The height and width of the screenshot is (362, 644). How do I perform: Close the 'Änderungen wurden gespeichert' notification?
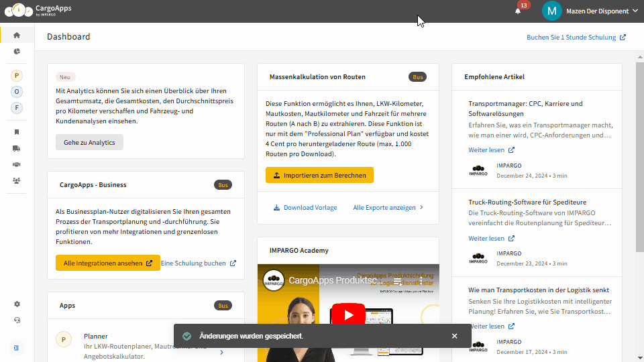454,336
